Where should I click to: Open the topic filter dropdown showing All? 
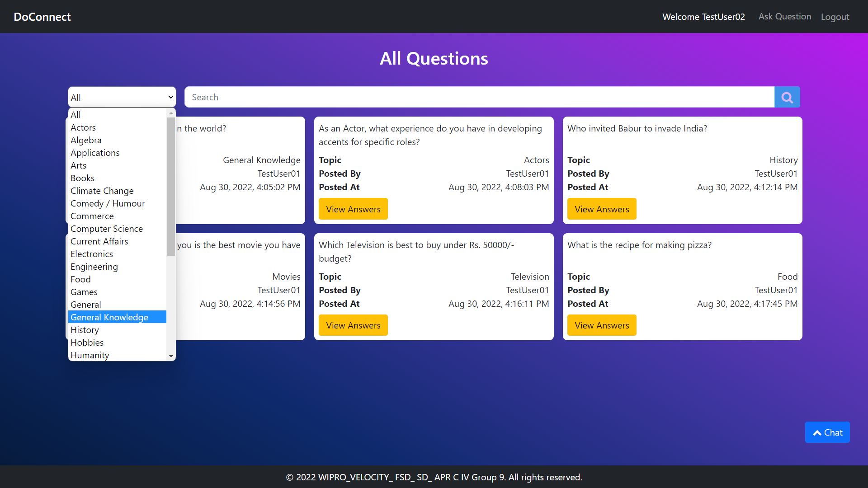tap(122, 97)
